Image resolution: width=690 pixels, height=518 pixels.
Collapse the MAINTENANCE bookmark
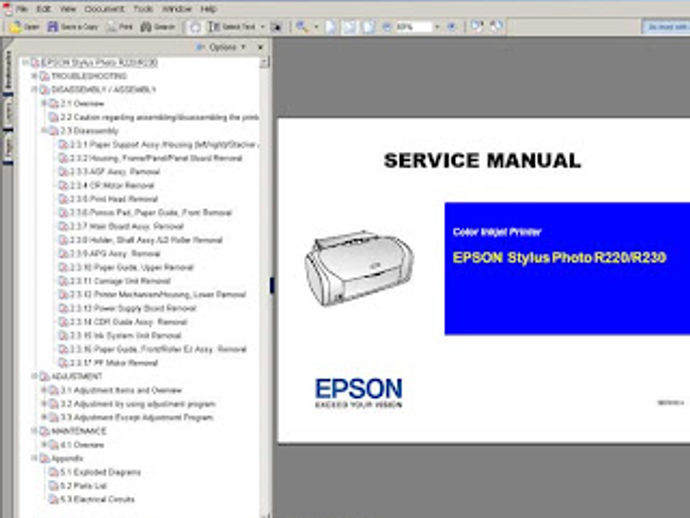point(34,431)
